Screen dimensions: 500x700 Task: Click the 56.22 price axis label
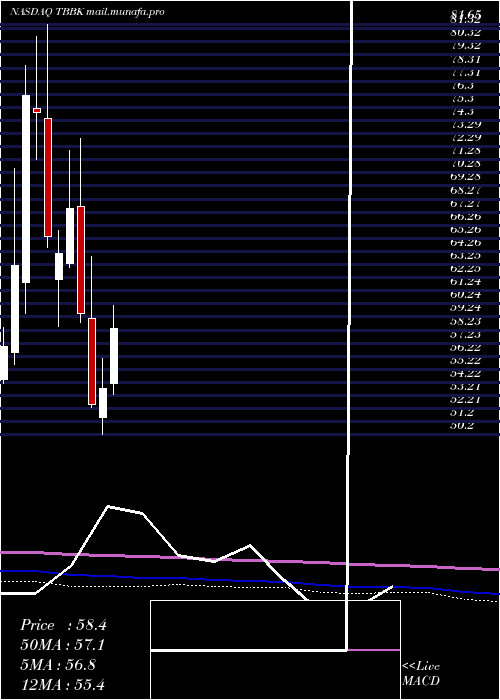466,347
